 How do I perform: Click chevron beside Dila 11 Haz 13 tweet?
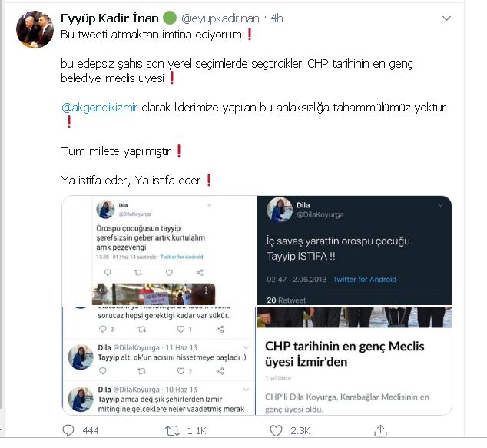246,347
